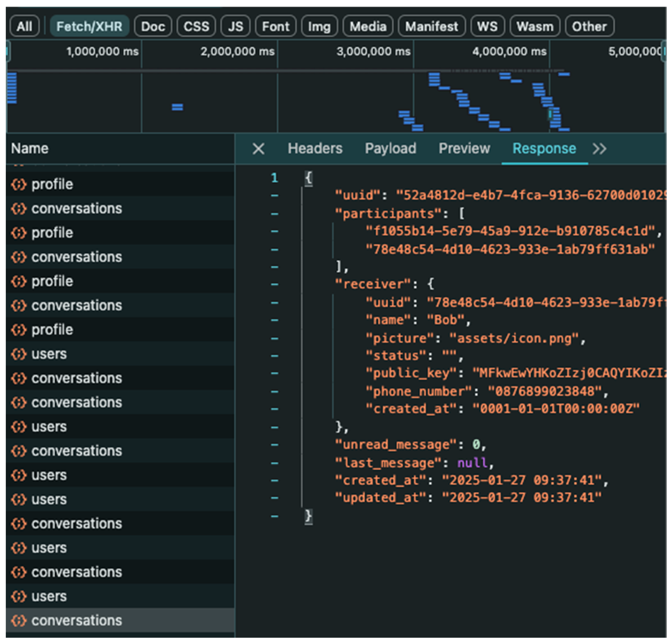Click the Img filter chip
The width and height of the screenshot is (672, 644).
[x=319, y=26]
